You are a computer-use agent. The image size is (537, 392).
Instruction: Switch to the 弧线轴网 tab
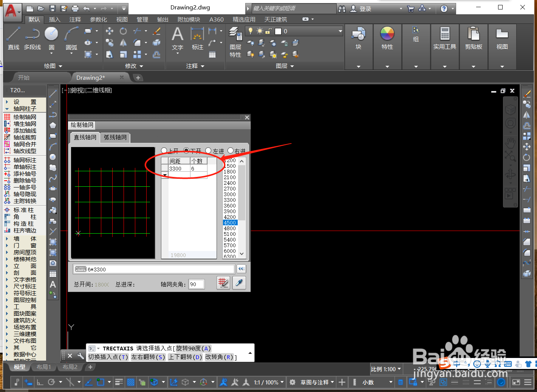point(115,137)
